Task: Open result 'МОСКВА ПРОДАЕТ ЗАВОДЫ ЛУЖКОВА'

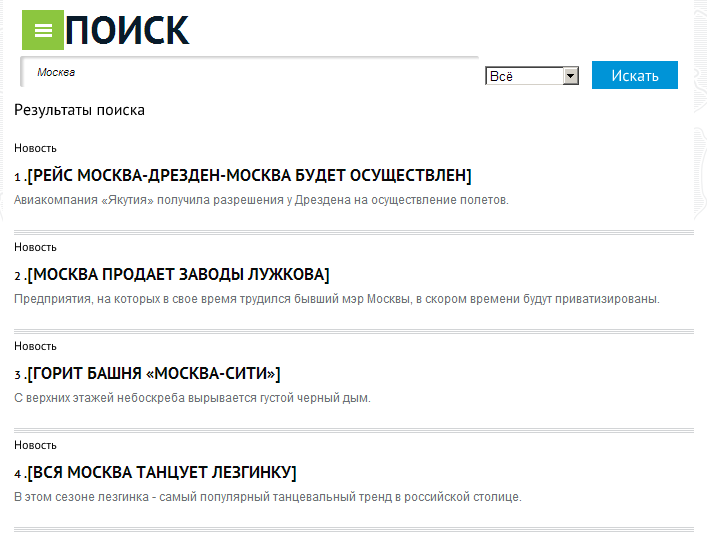Action: (179, 274)
